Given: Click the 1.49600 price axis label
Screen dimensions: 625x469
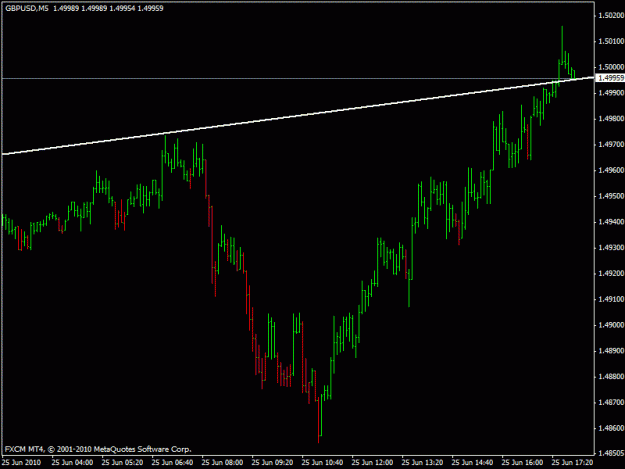Looking at the screenshot, I should [x=611, y=170].
